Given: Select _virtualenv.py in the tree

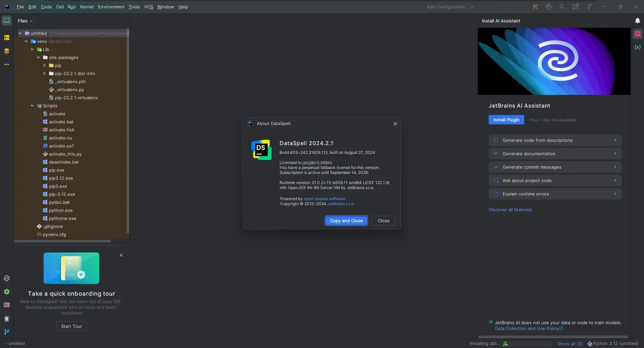Looking at the screenshot, I should click(69, 90).
